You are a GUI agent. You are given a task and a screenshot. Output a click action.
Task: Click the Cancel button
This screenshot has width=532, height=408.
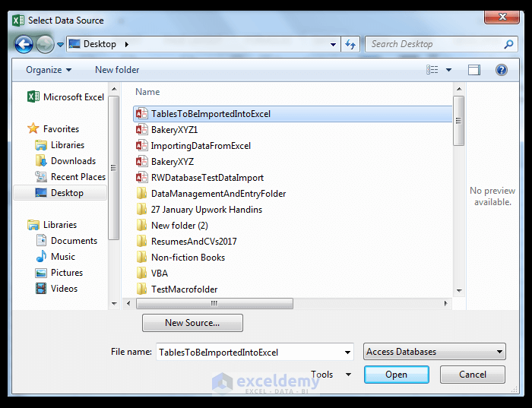tap(472, 375)
